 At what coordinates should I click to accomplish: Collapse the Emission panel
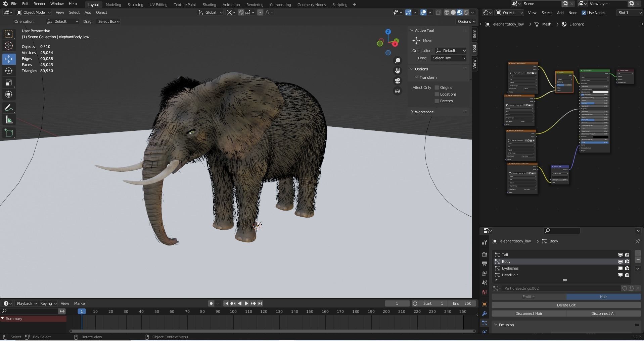click(x=496, y=325)
